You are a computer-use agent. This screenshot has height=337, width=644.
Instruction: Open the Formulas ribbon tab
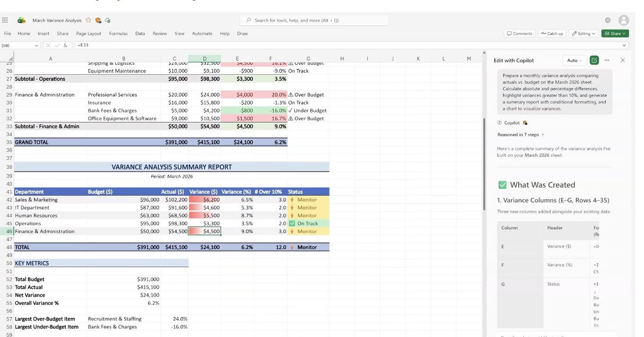[x=118, y=34]
